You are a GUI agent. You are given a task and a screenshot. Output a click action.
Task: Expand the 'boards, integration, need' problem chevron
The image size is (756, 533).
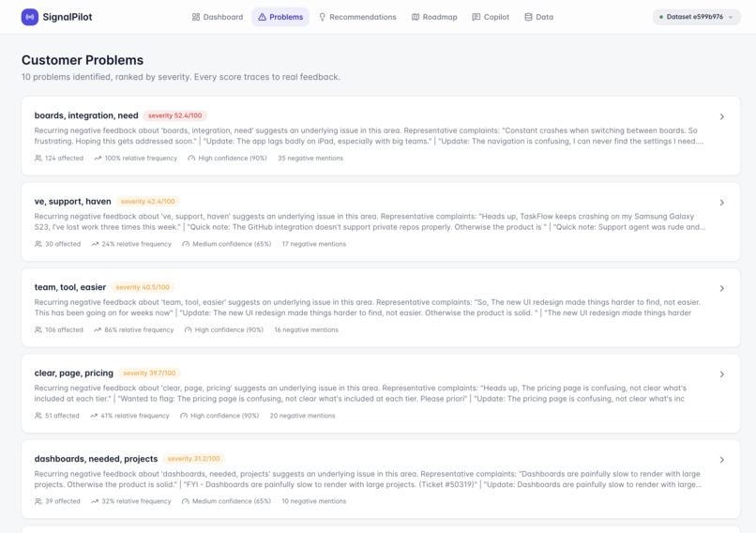point(722,116)
